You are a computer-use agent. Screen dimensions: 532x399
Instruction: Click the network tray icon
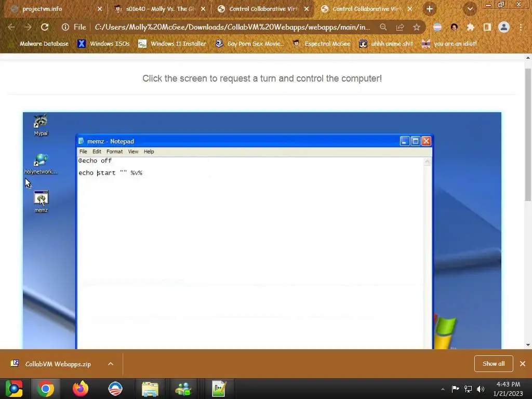tap(468, 389)
